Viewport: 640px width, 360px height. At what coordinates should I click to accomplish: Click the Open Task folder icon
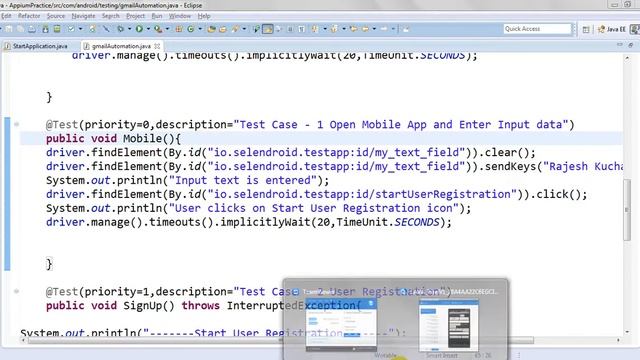click(x=223, y=29)
